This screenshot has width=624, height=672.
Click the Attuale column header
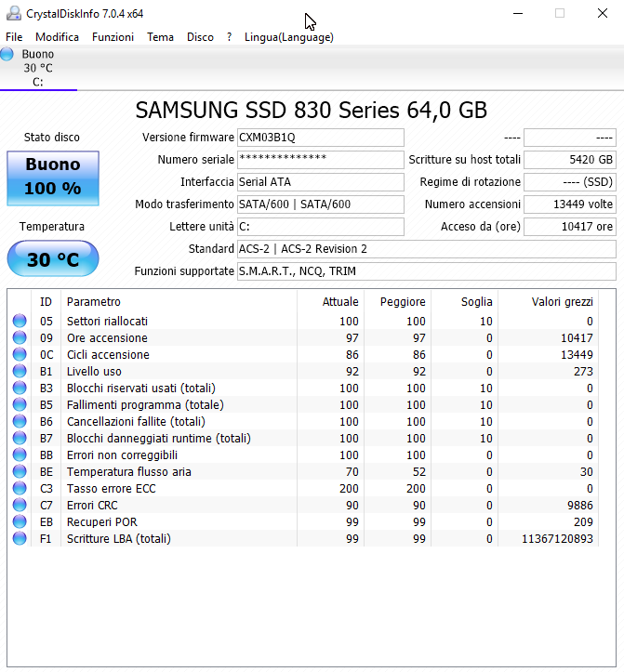[331, 302]
